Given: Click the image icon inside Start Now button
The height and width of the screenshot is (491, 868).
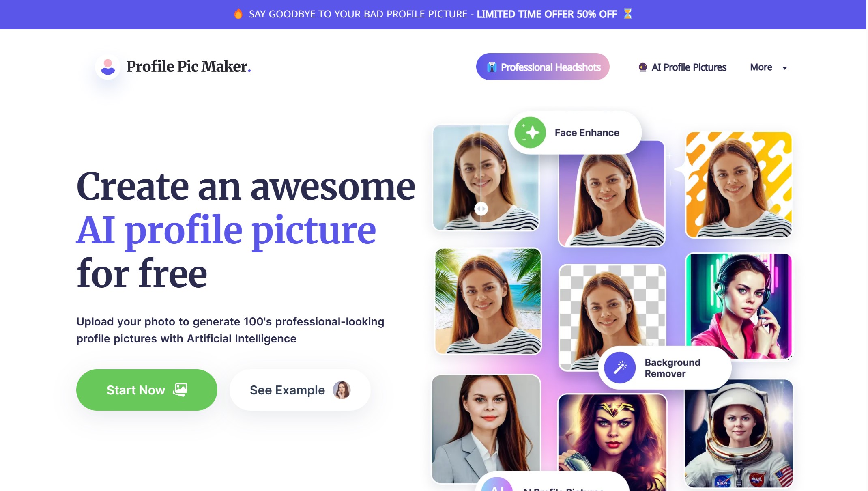Looking at the screenshot, I should [180, 390].
